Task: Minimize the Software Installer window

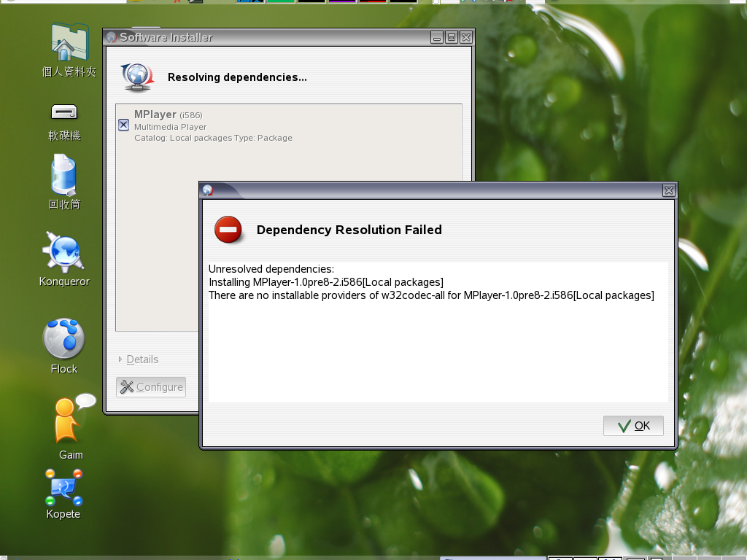Action: tap(437, 37)
